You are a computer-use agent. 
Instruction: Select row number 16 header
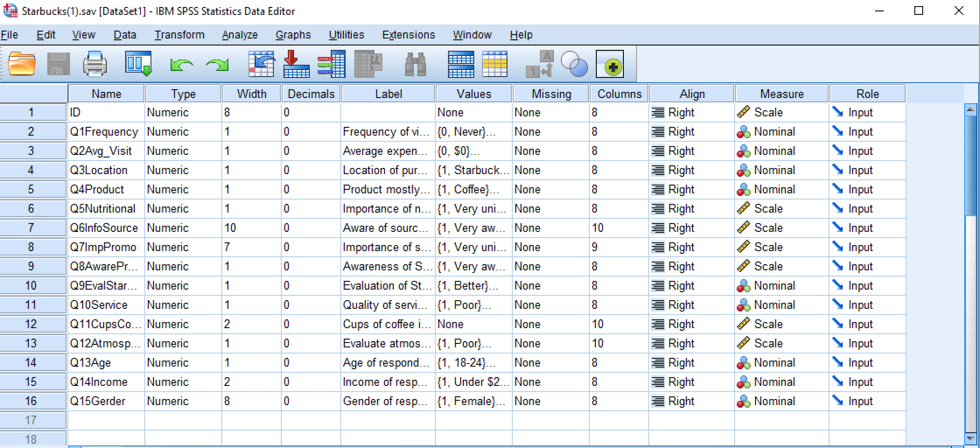tap(33, 401)
